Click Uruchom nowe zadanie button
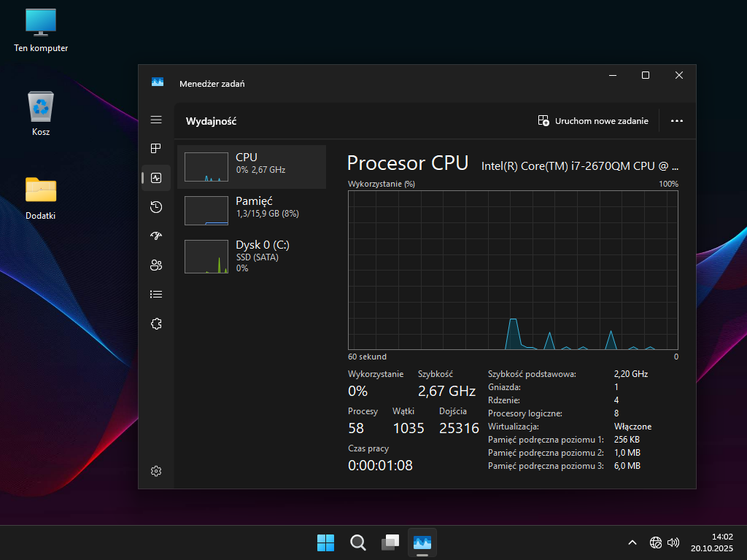The width and height of the screenshot is (747, 560). [x=593, y=121]
